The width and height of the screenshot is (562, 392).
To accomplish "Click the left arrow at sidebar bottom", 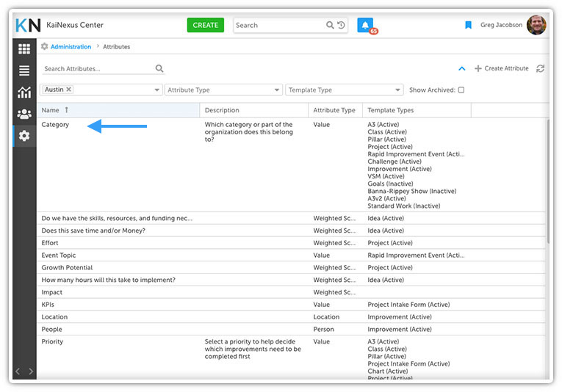I will pos(18,371).
